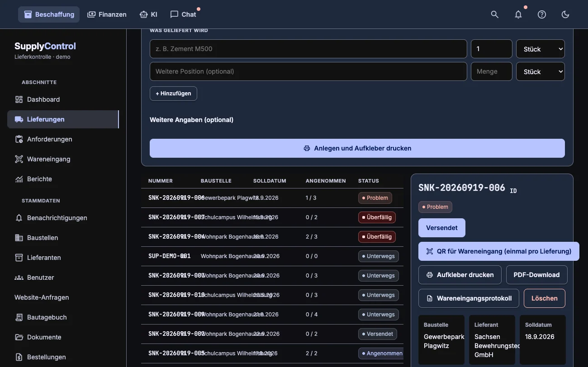
Task: Click the 'Versendet' status badge in the table
Action: [x=378, y=334]
